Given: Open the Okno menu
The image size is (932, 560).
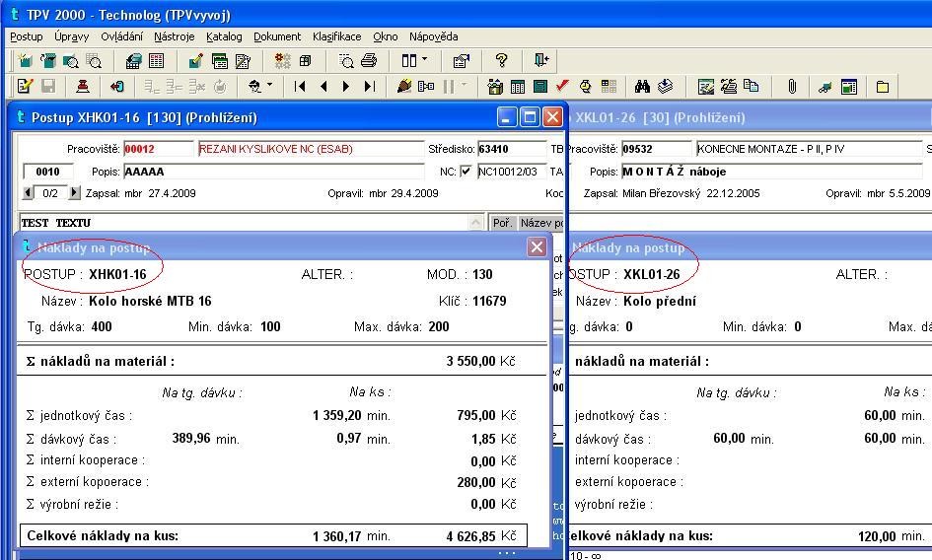Looking at the screenshot, I should click(386, 36).
